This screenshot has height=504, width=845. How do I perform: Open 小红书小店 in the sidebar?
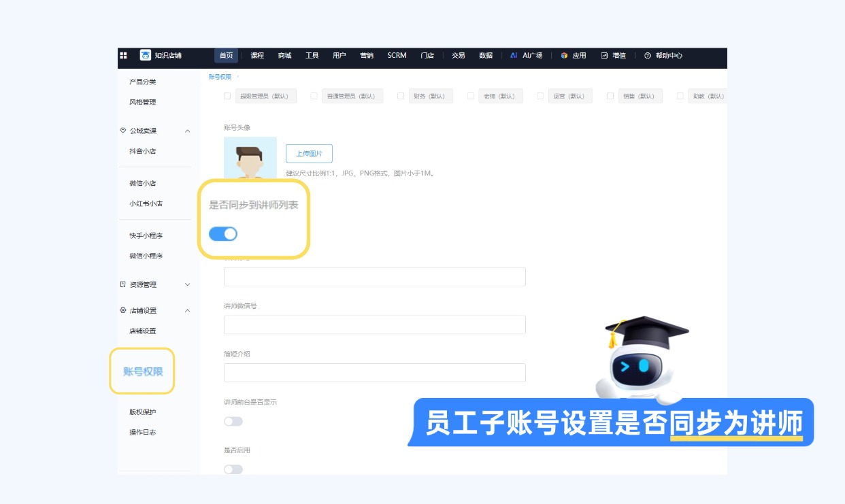pos(146,203)
